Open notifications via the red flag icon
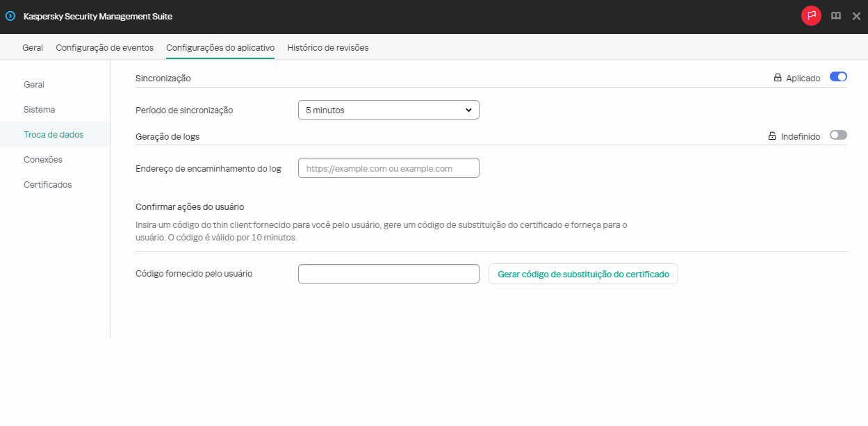This screenshot has width=868, height=426. coord(811,15)
